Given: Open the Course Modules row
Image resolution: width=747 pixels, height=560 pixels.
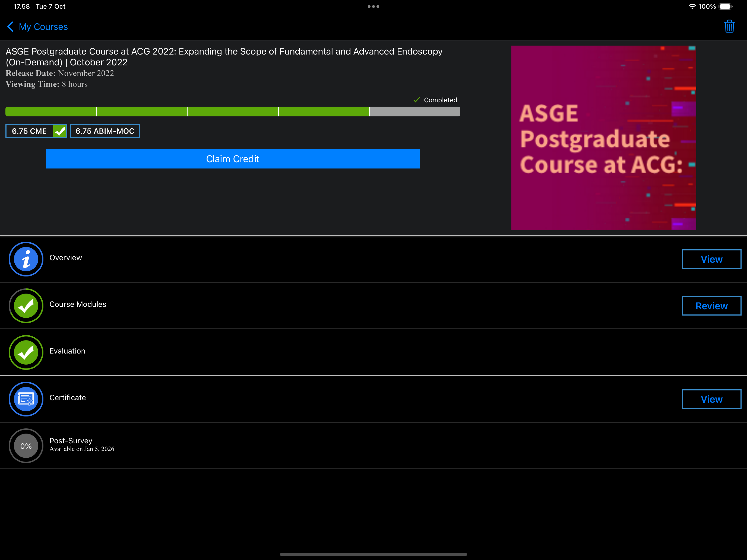Looking at the screenshot, I should [x=373, y=306].
